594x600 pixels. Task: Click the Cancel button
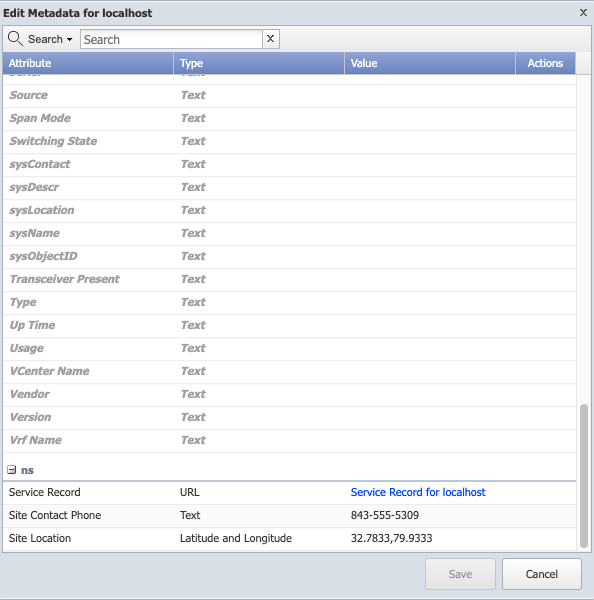(x=542, y=574)
